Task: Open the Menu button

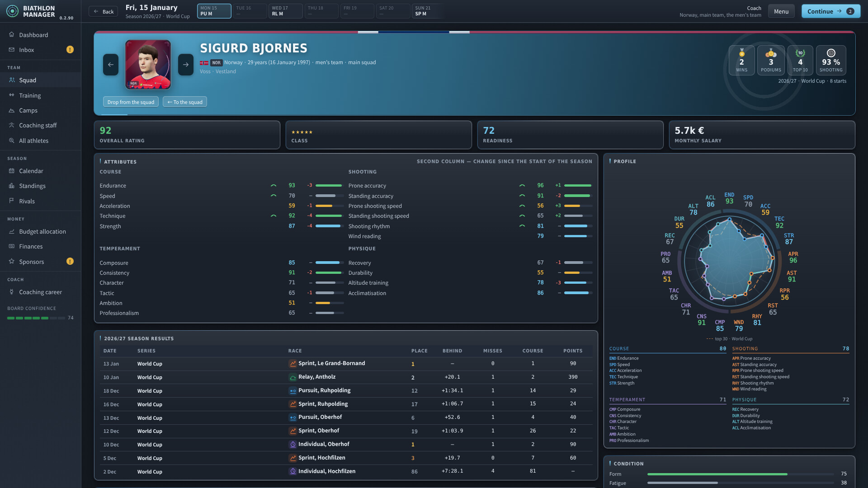Action: [781, 11]
